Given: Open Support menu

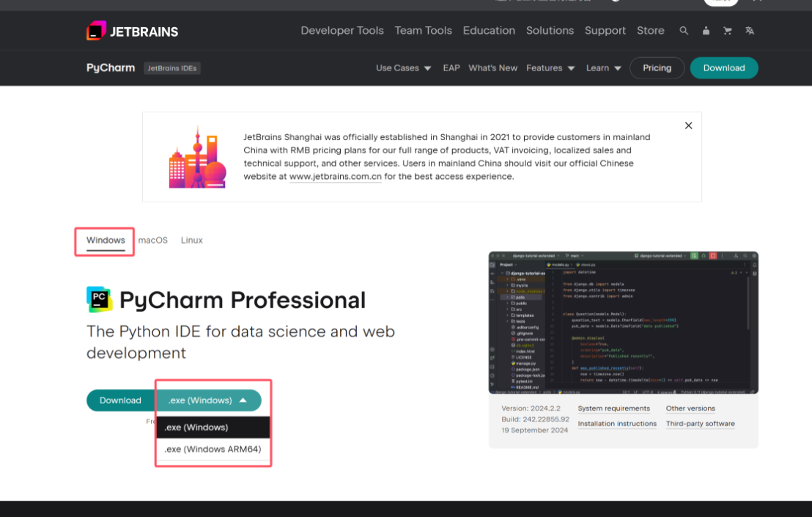Looking at the screenshot, I should click(605, 31).
